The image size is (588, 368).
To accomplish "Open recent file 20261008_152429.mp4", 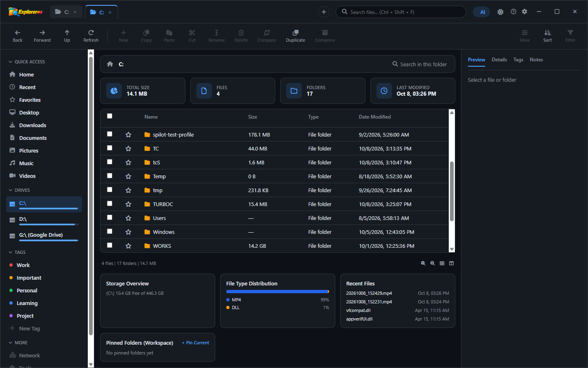I will pyautogui.click(x=369, y=293).
